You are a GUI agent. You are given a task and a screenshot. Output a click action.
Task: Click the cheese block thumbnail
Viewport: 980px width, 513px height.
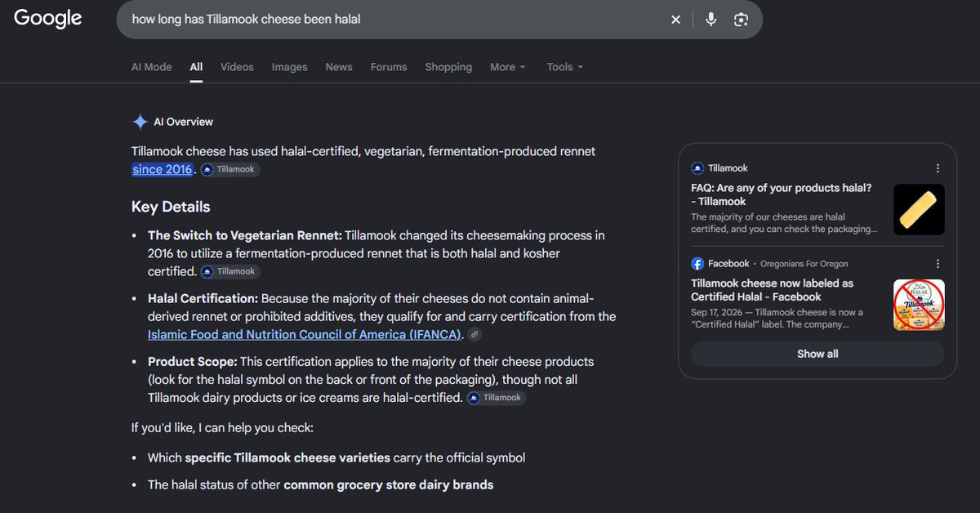919,210
